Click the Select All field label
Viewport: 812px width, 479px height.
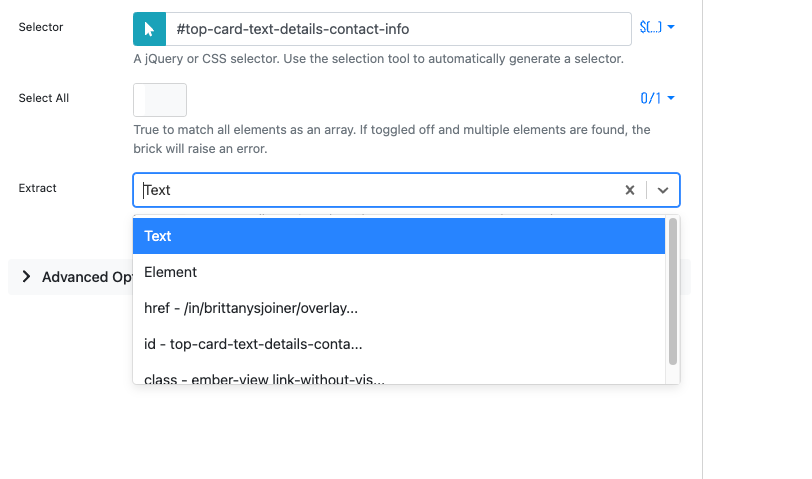(x=44, y=98)
